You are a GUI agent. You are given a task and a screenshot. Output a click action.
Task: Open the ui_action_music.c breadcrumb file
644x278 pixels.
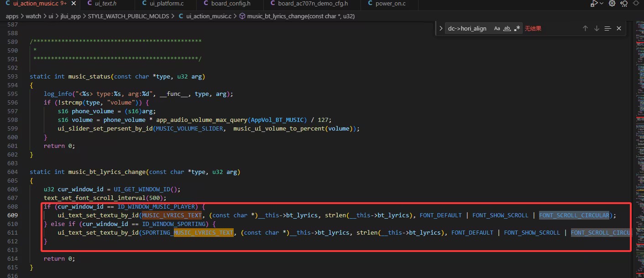(209, 16)
